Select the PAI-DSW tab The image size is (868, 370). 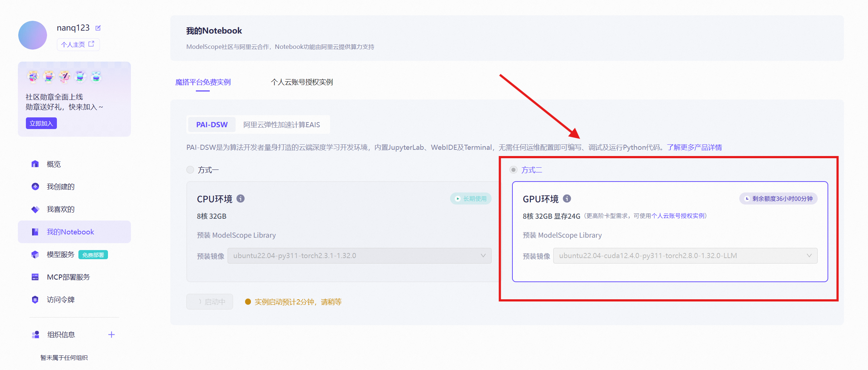point(212,125)
